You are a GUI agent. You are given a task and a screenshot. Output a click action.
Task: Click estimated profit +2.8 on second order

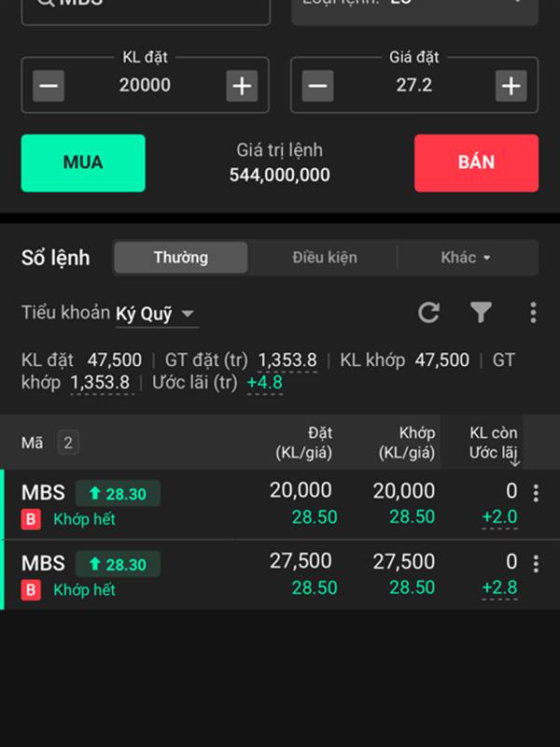tap(499, 588)
